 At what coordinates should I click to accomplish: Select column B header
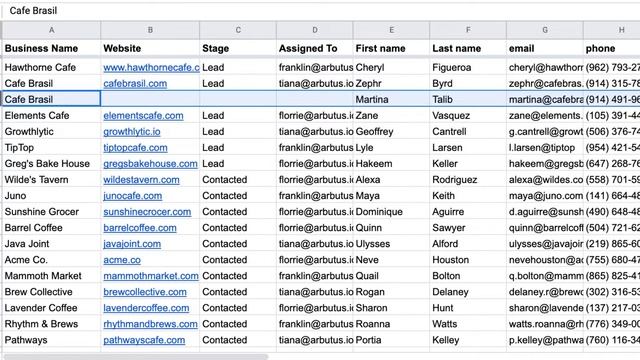pos(150,30)
